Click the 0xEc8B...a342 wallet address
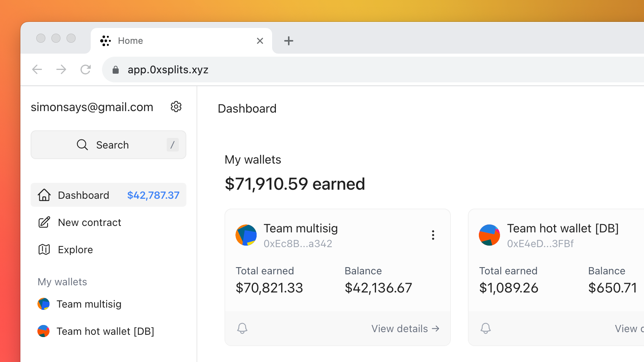 298,244
